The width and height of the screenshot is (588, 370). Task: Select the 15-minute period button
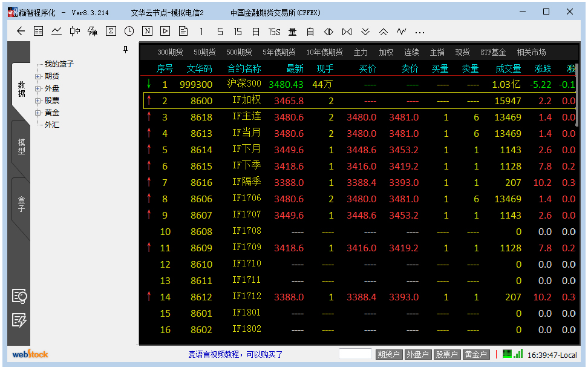click(x=238, y=31)
